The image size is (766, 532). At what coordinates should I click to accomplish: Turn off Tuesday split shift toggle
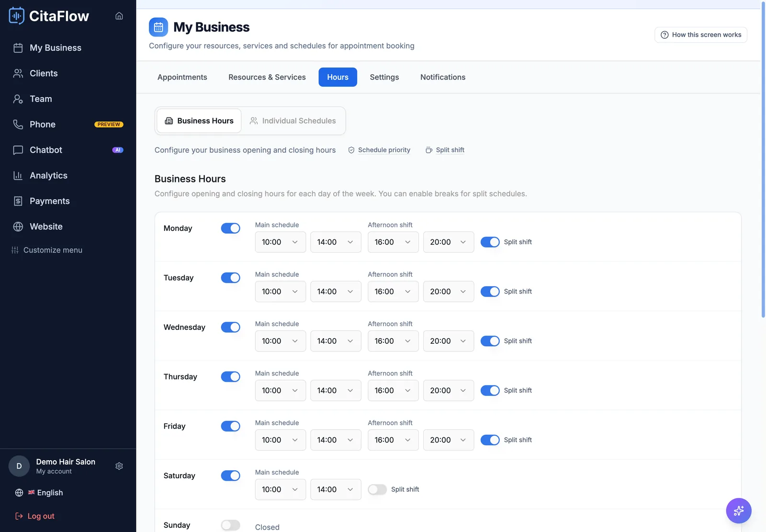(490, 292)
